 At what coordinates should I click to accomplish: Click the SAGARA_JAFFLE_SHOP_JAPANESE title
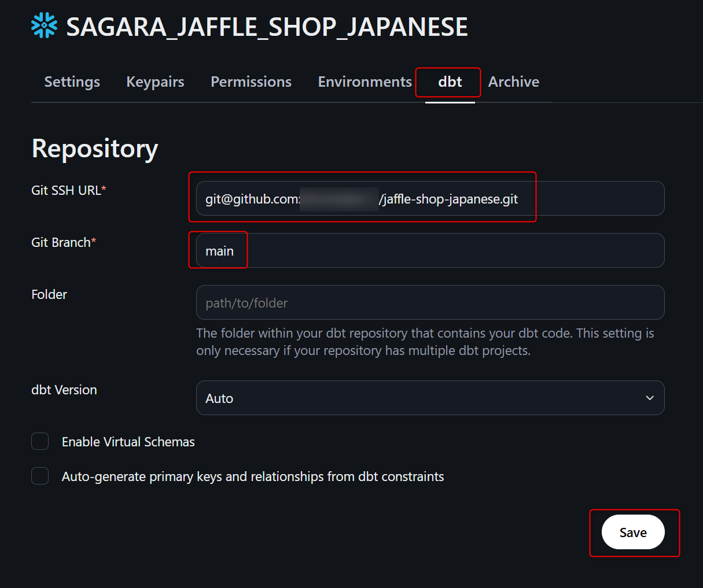[267, 27]
